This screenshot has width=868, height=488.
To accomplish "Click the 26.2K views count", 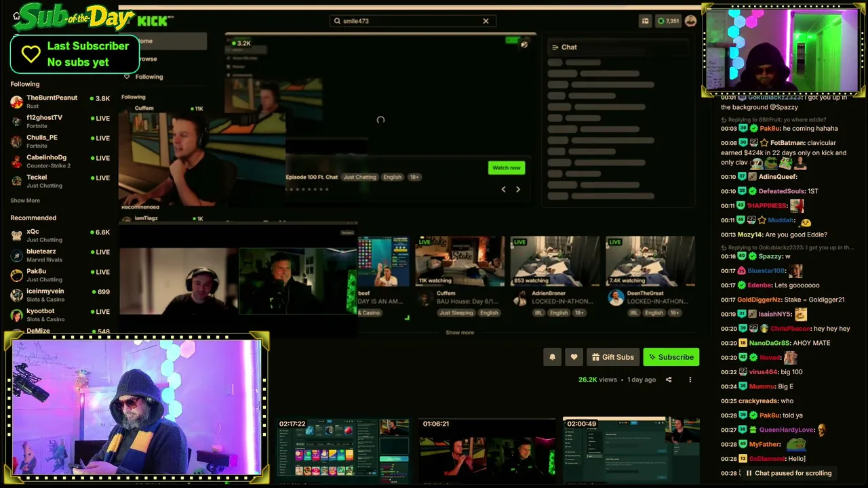I will pos(597,380).
